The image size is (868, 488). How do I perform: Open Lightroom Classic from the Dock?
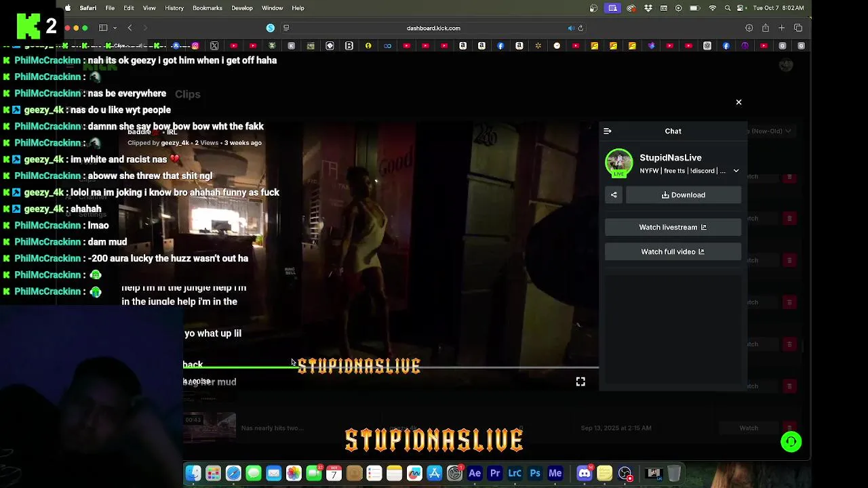515,473
